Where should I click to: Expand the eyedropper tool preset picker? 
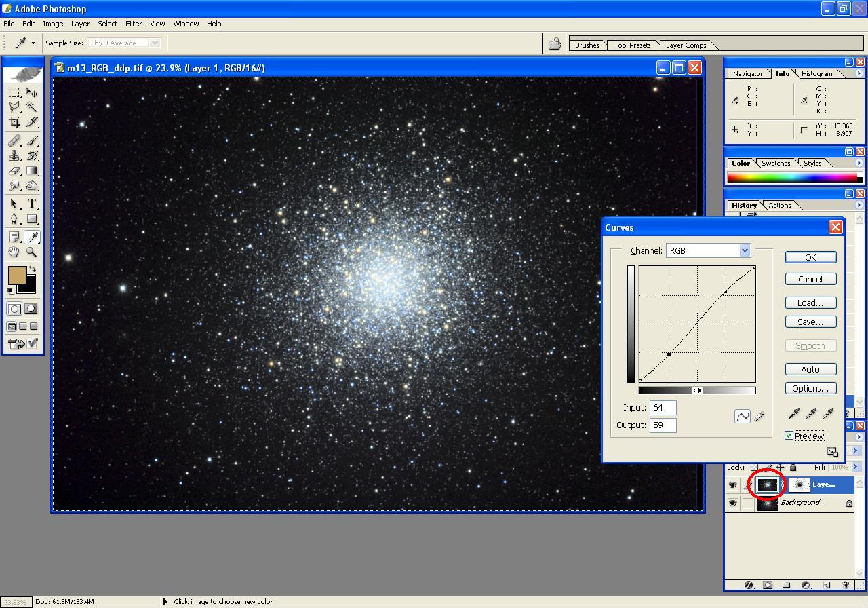coord(33,43)
